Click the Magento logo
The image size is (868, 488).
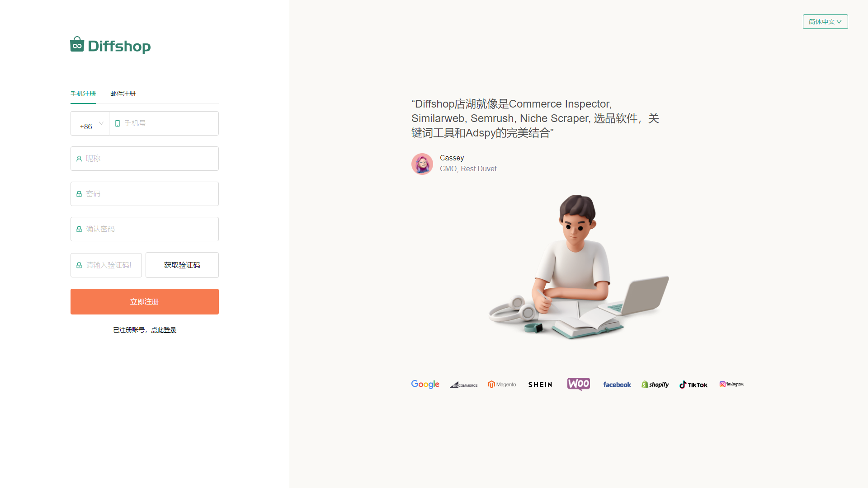pos(502,385)
